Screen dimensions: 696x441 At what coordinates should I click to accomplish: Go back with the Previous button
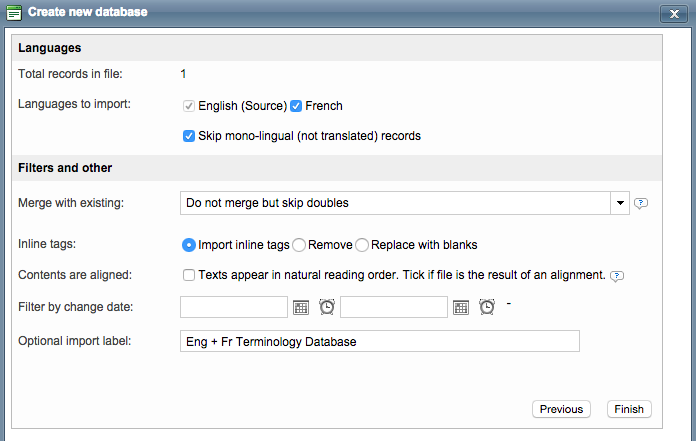(561, 409)
